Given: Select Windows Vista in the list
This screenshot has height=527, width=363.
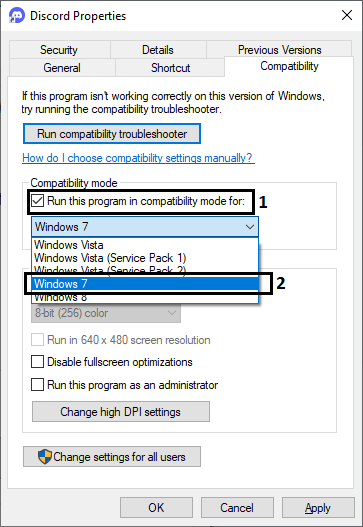Looking at the screenshot, I should pyautogui.click(x=146, y=245).
